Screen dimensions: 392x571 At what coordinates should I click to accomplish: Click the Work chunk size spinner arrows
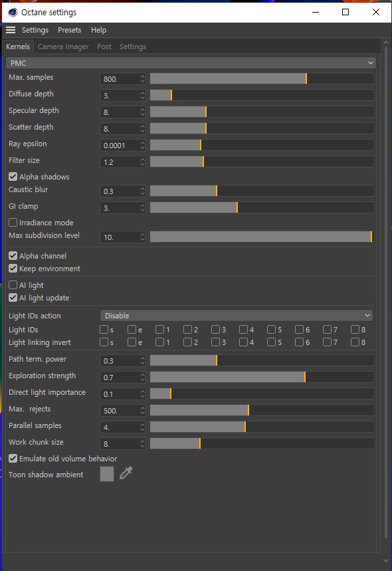pyautogui.click(x=142, y=443)
